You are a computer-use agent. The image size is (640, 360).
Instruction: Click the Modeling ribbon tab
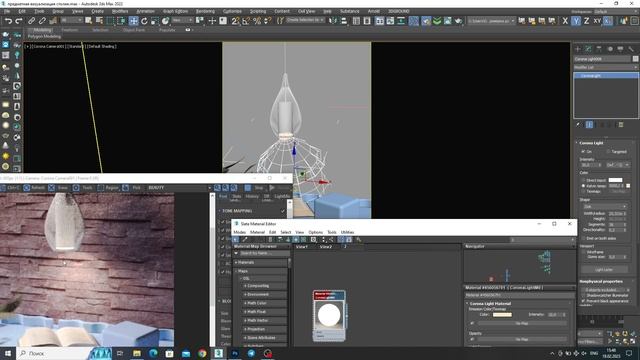pos(42,30)
